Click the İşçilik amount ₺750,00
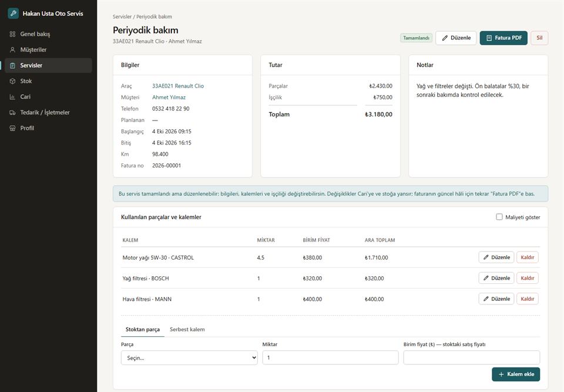This screenshot has height=392, width=564. pos(382,97)
